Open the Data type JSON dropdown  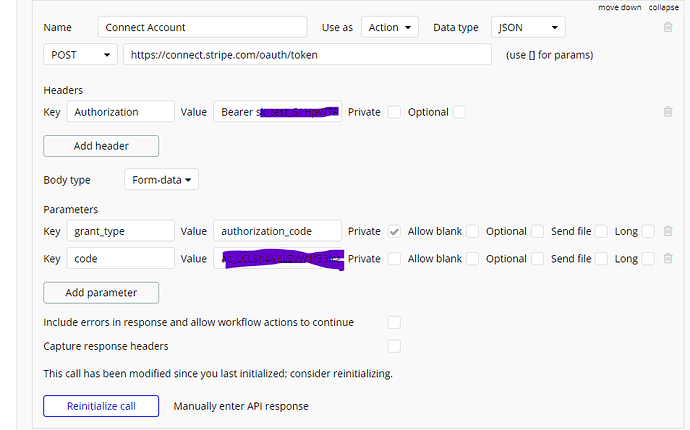coord(528,27)
